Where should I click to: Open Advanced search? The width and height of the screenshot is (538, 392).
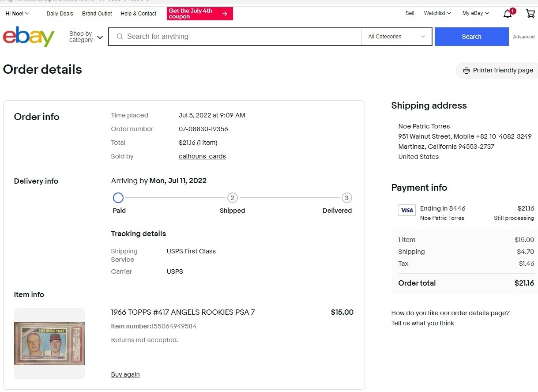click(x=524, y=37)
